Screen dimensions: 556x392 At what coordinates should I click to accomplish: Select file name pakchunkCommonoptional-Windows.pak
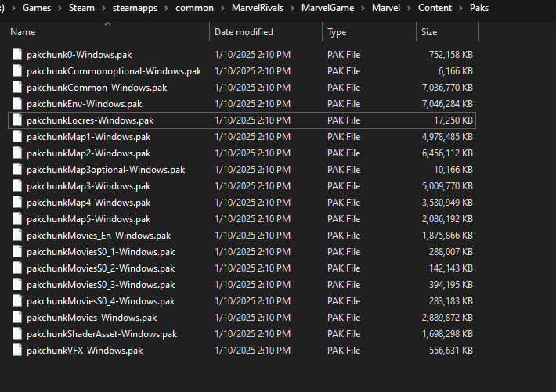click(114, 71)
